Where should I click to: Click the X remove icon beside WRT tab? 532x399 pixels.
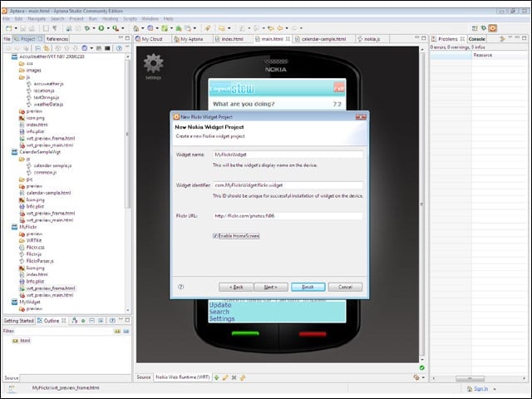(234, 377)
